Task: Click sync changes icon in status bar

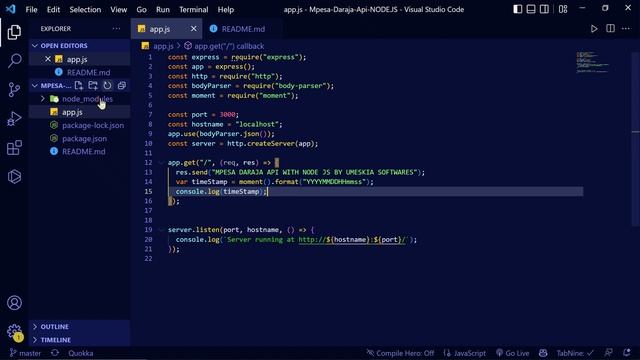Action: coord(55,353)
